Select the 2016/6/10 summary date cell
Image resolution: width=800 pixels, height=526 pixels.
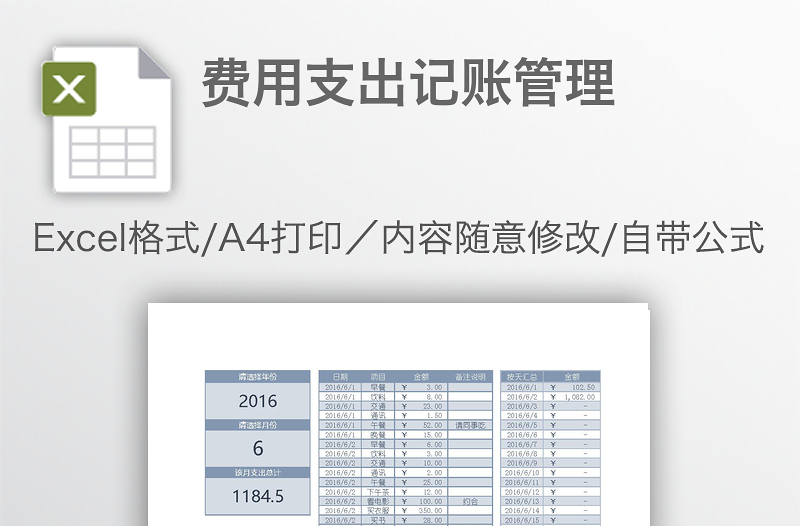click(x=521, y=473)
